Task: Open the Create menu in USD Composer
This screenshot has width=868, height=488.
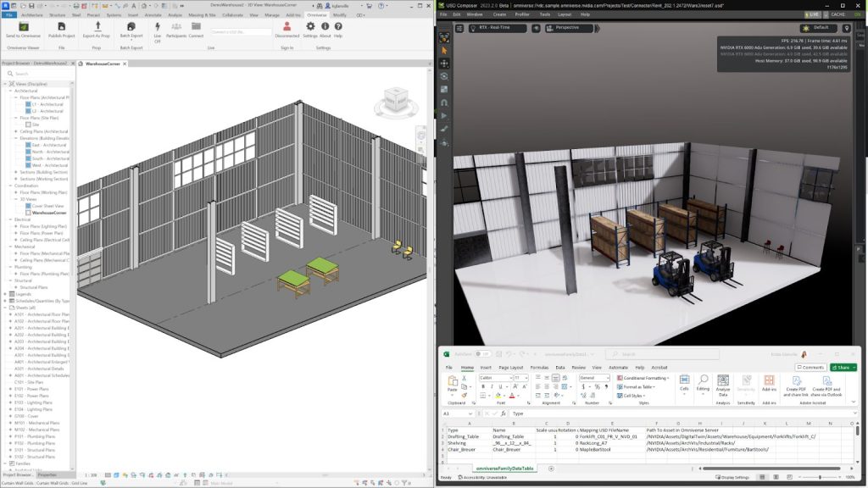Action: point(499,14)
